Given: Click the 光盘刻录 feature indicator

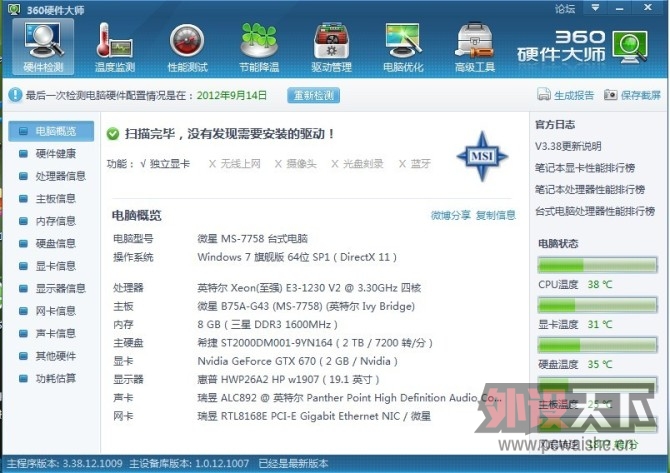Looking at the screenshot, I should [x=357, y=164].
